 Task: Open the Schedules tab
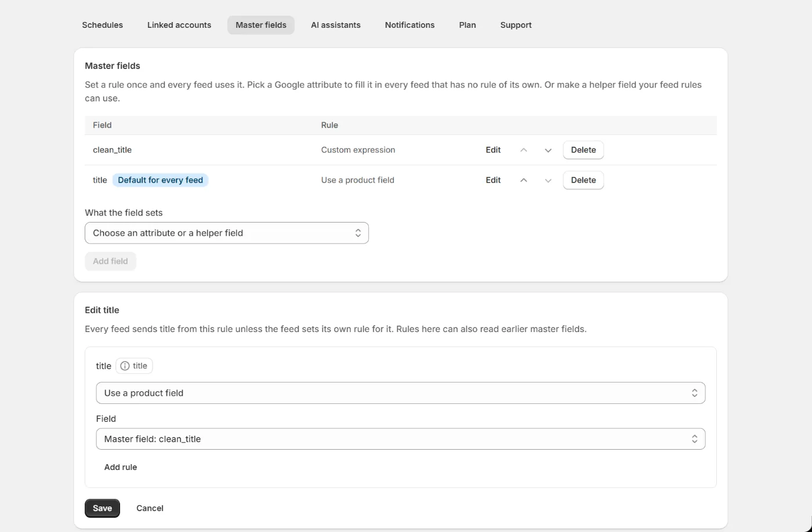103,25
